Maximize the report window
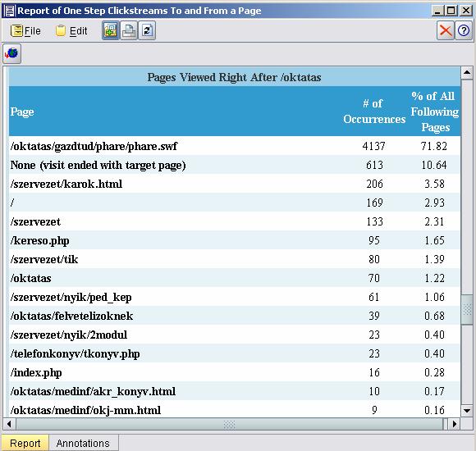476x451 pixels. pyautogui.click(x=451, y=11)
